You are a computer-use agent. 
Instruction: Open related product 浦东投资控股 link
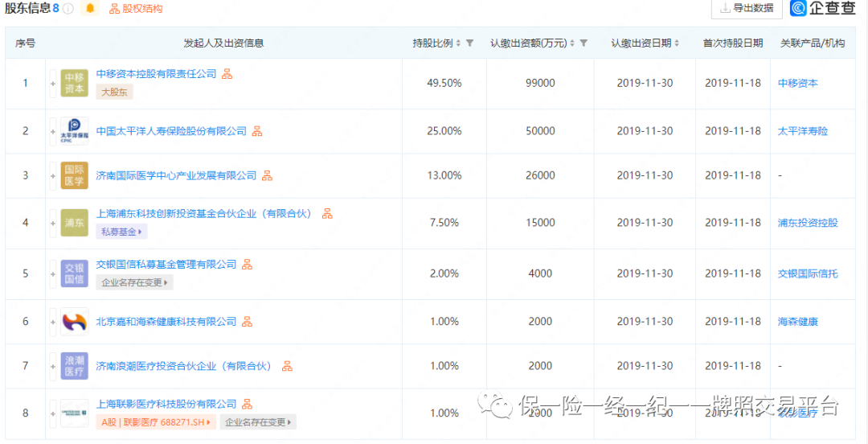coord(808,223)
